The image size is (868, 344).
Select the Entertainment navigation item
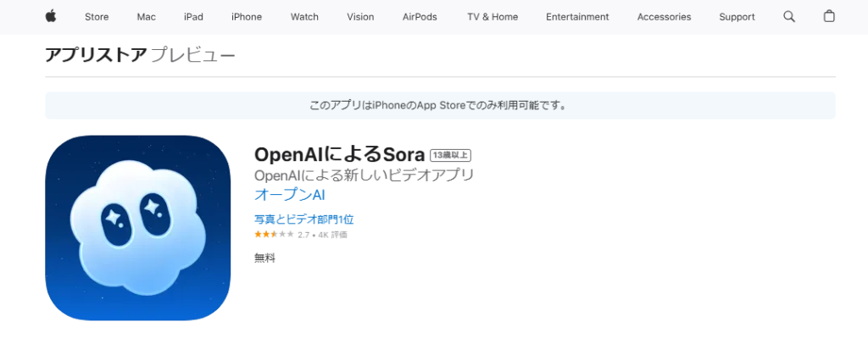tap(577, 17)
